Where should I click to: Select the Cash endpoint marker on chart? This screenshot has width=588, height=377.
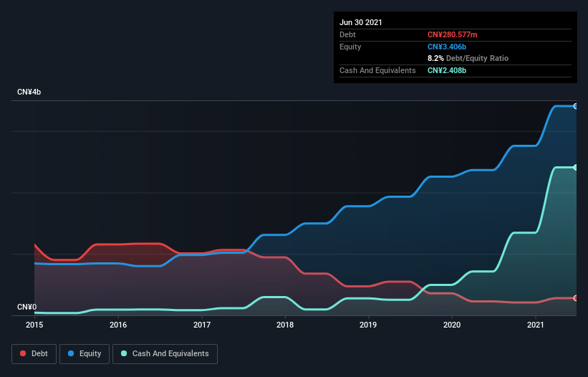click(x=576, y=167)
